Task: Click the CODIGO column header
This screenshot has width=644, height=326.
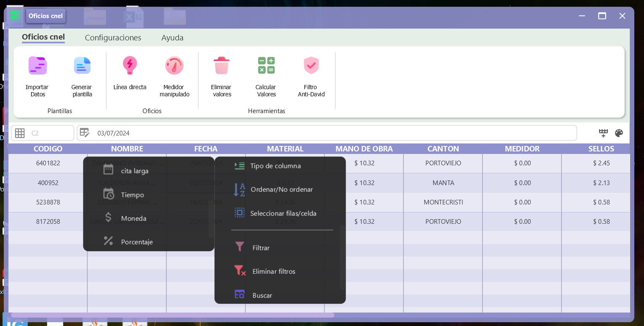Action: pos(48,148)
